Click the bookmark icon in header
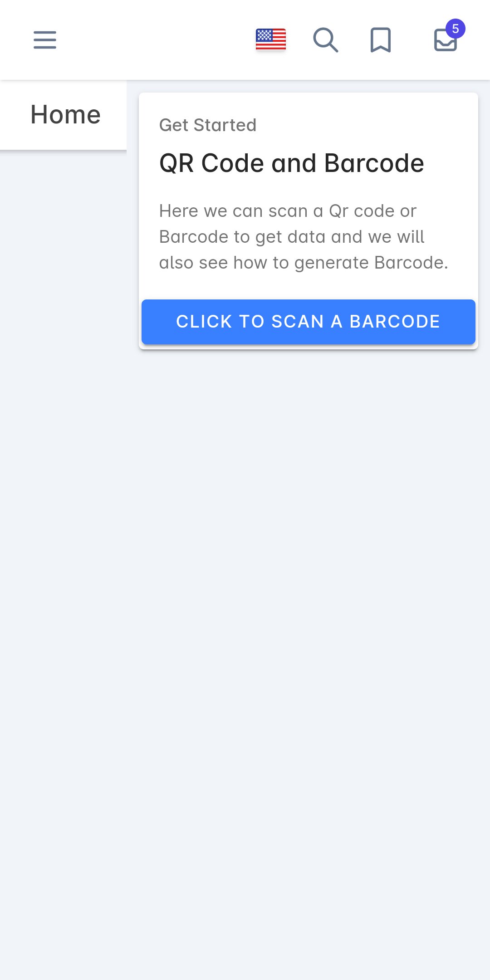Image resolution: width=490 pixels, height=980 pixels. [x=380, y=40]
